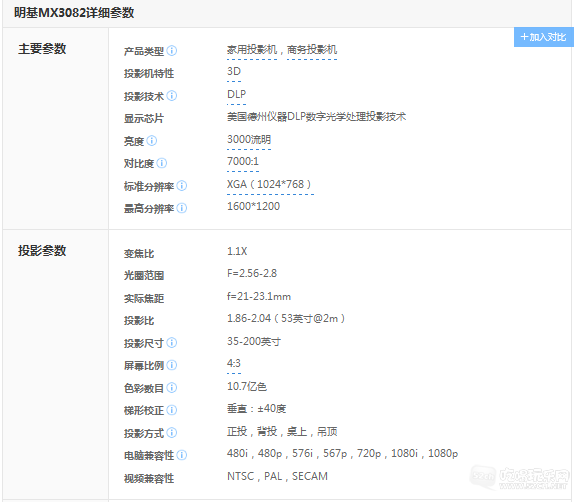
Task: Click the 加入对比 button
Action: pyautogui.click(x=543, y=37)
